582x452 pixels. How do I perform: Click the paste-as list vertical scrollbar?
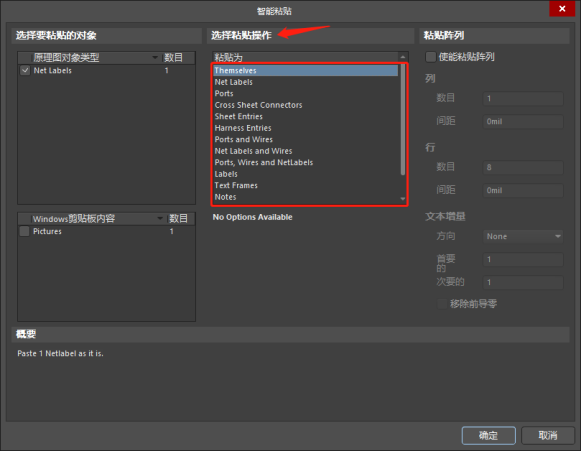(x=403, y=119)
